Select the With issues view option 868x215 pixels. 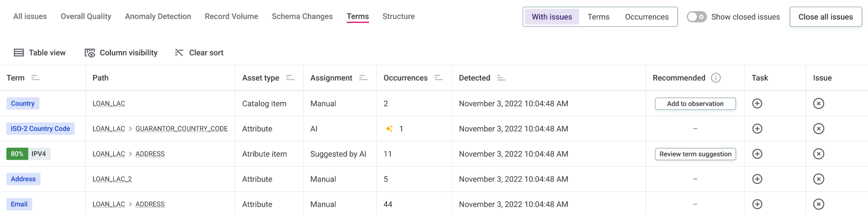pos(551,17)
